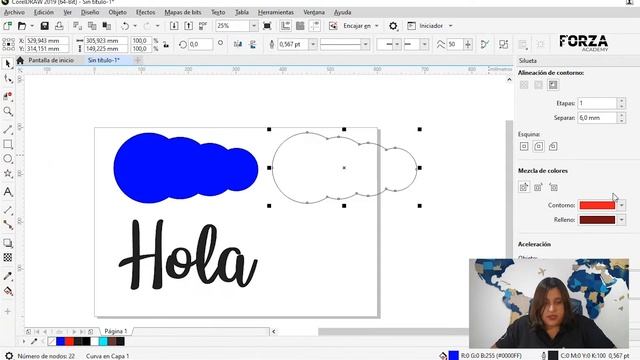Select the Transparency checkerboard tool

(x=8, y=258)
